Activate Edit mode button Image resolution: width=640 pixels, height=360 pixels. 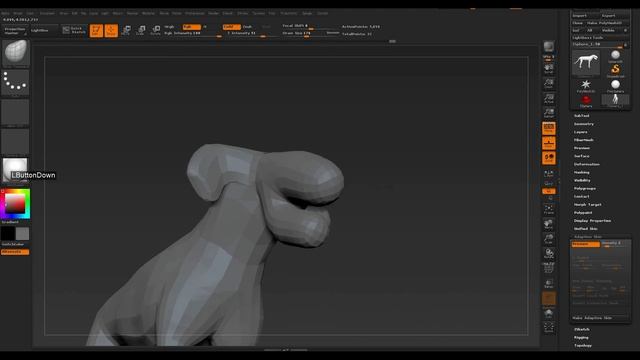click(96, 31)
